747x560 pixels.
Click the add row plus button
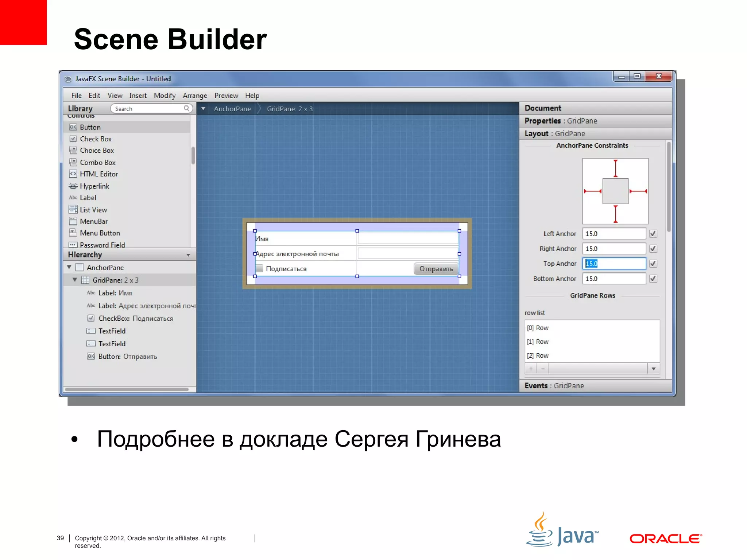(x=531, y=369)
